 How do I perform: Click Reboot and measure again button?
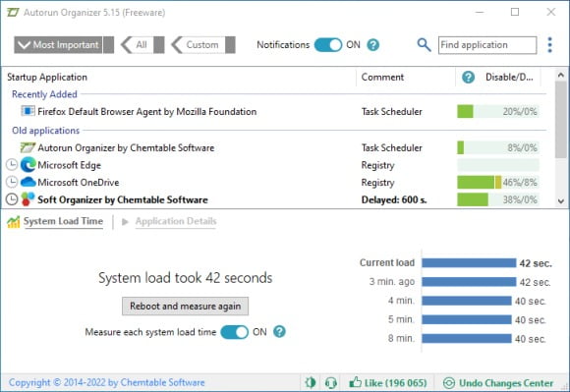click(186, 307)
